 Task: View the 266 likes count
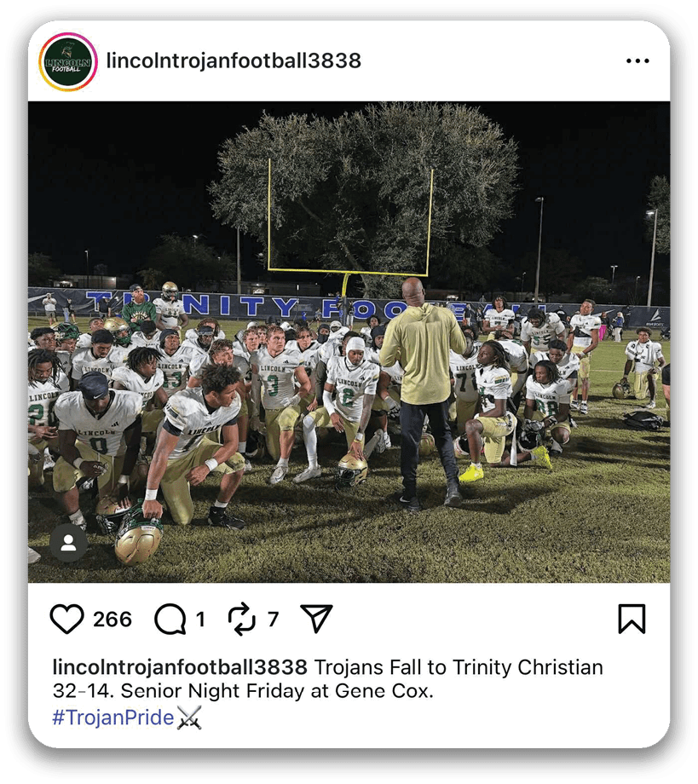click(112, 620)
